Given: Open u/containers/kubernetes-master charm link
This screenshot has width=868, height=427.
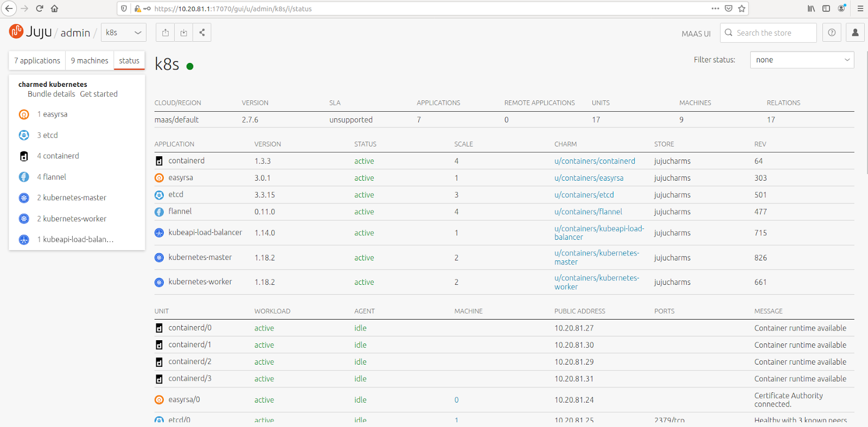Looking at the screenshot, I should (x=597, y=257).
